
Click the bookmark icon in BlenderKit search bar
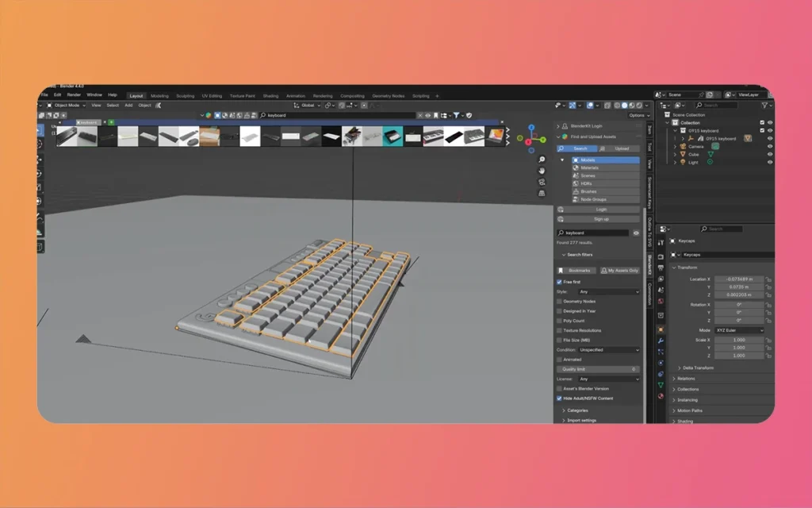436,115
